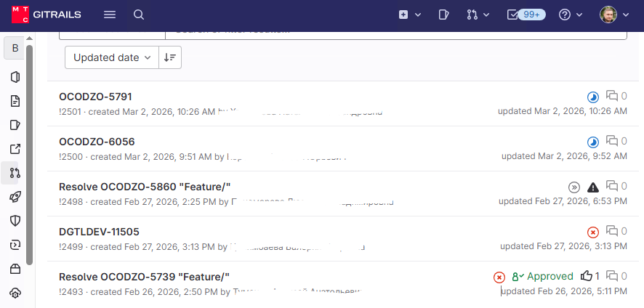
Task: Click the "!2498" reference text
Action: [71, 202]
